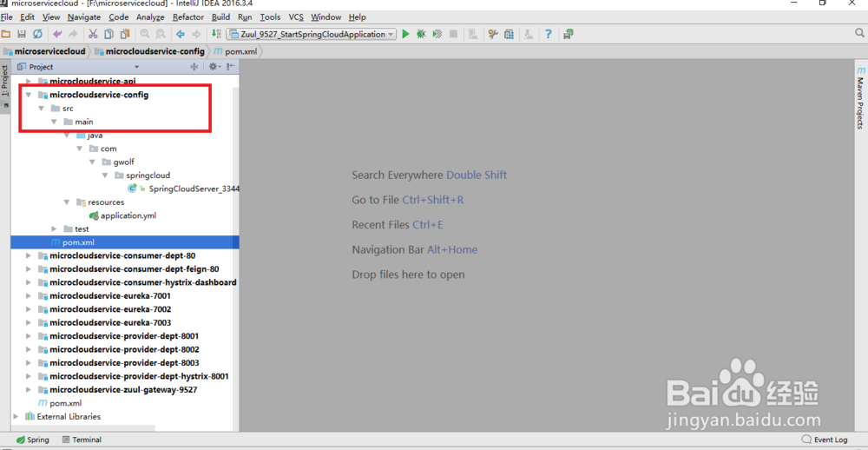Open the Terminal tool window
Viewport: 868px width, 450px height.
click(x=82, y=440)
